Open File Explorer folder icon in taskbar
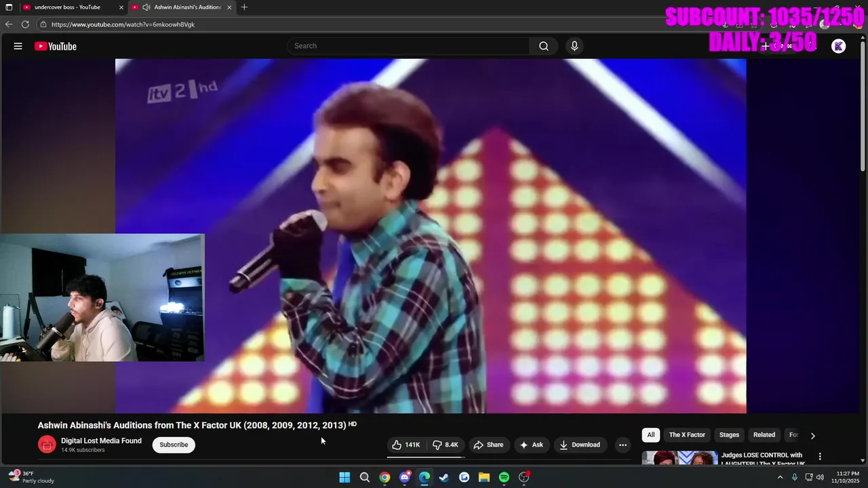 click(484, 477)
